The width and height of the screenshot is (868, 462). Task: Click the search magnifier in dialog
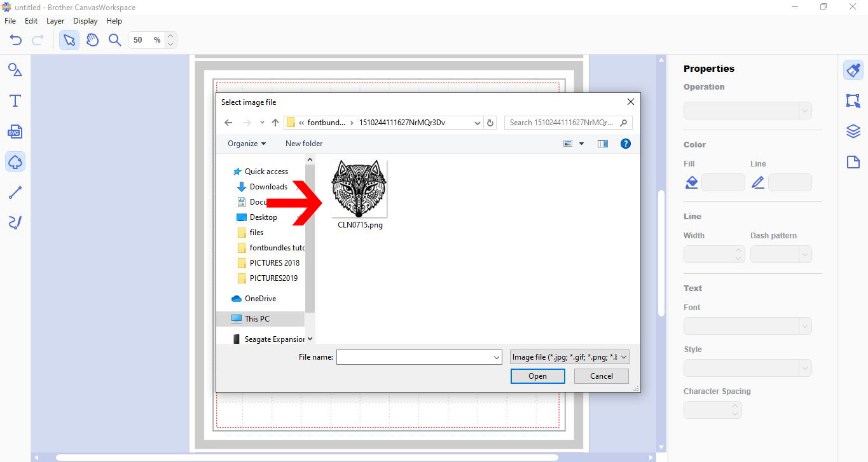(624, 123)
